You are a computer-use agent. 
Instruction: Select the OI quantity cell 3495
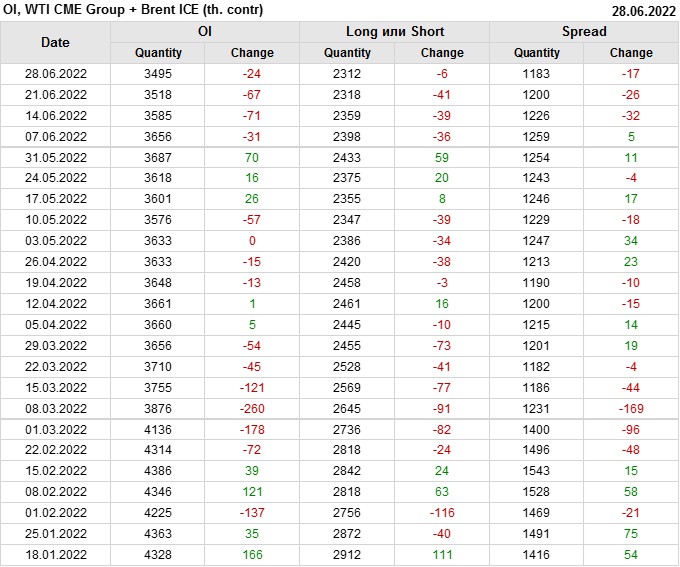pos(158,74)
